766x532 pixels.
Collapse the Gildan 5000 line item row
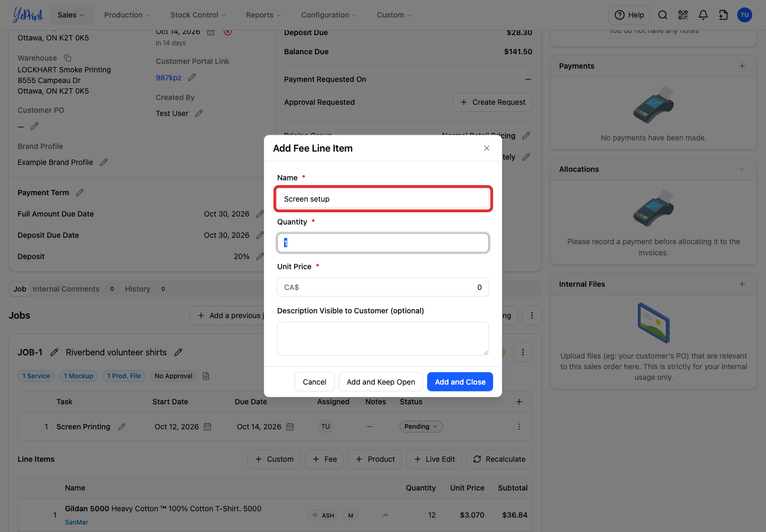pos(386,515)
